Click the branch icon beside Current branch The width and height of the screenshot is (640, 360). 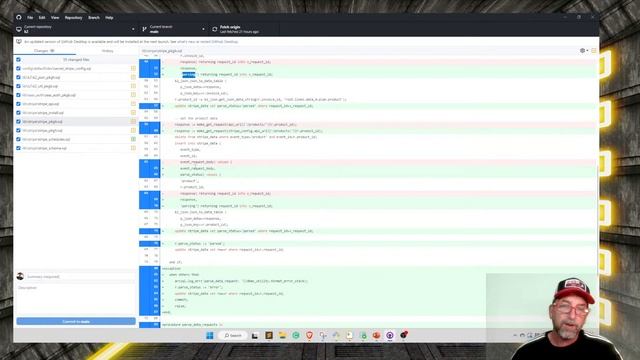point(144,29)
